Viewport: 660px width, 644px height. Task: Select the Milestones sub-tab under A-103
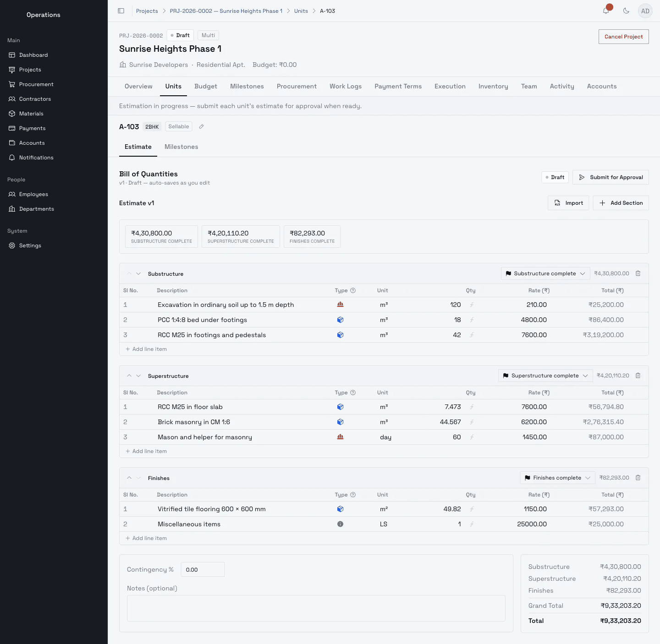tap(181, 147)
